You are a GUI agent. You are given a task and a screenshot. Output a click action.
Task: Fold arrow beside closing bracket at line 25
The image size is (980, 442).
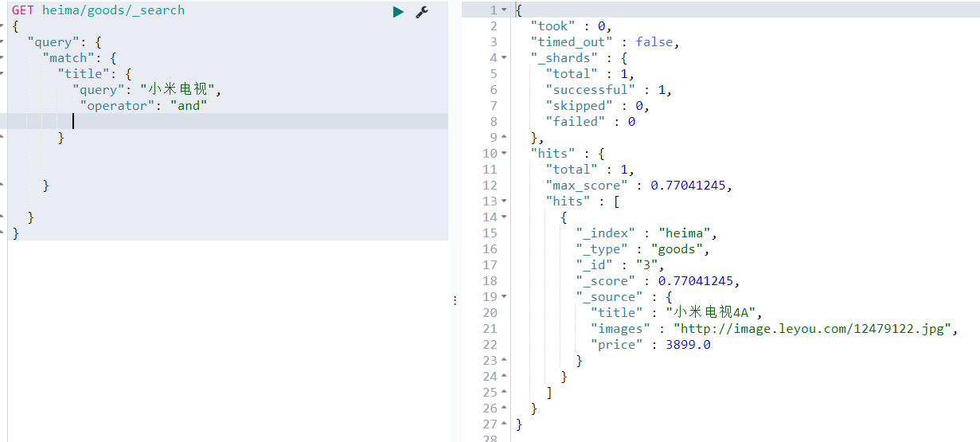pyautogui.click(x=504, y=393)
